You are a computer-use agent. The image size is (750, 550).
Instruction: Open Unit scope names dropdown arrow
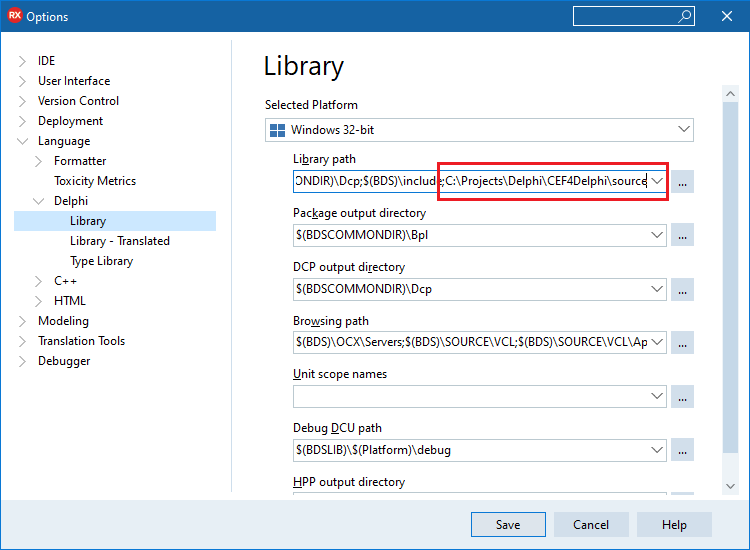coord(657,396)
